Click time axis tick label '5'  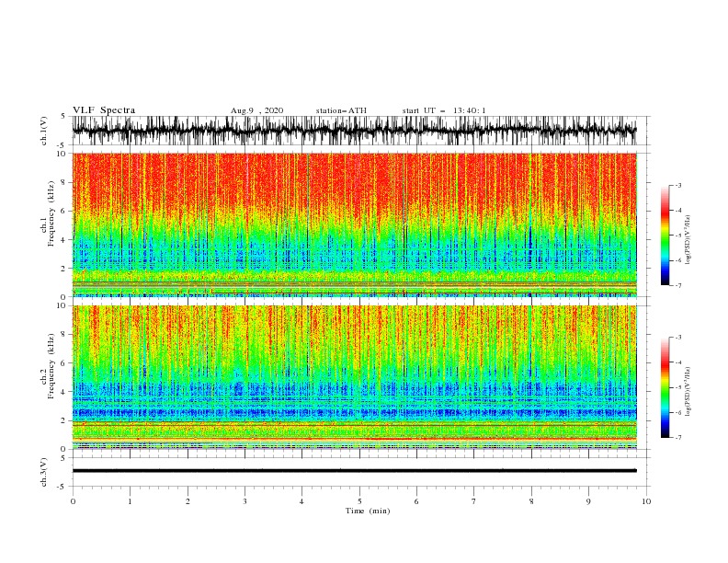(359, 501)
